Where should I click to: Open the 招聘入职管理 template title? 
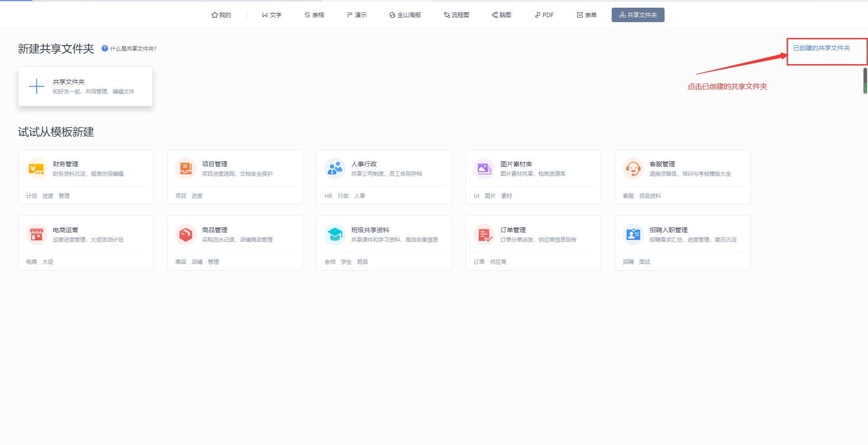point(669,230)
